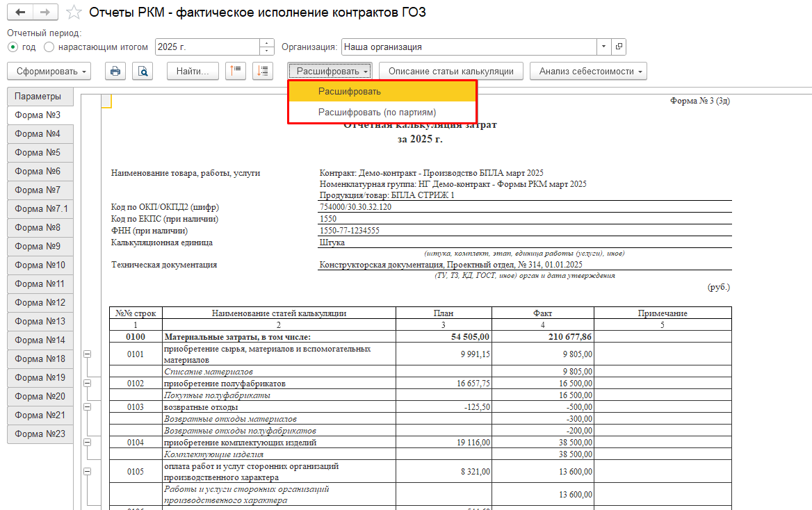The height and width of the screenshot is (510, 812).
Task: Select the План value 16 657,75
Action: click(x=444, y=384)
